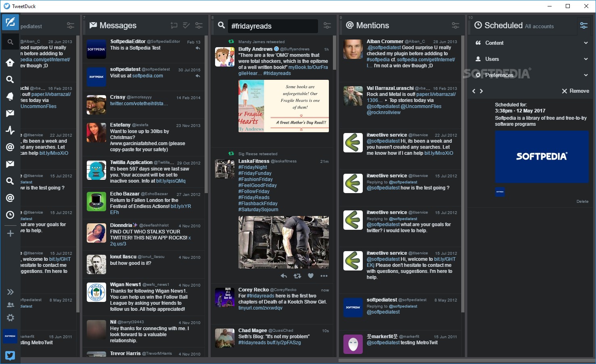
Task: Retweet the LaskaFitness tweet
Action: [297, 276]
